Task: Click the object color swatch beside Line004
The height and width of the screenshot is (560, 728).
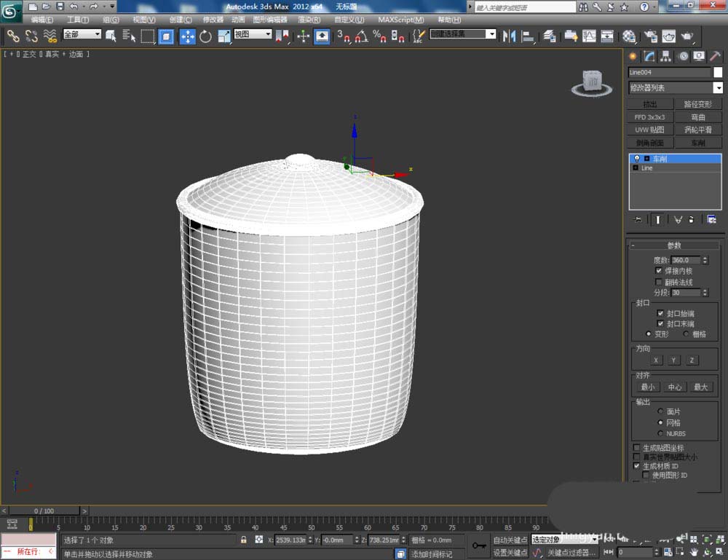Action: 718,72
